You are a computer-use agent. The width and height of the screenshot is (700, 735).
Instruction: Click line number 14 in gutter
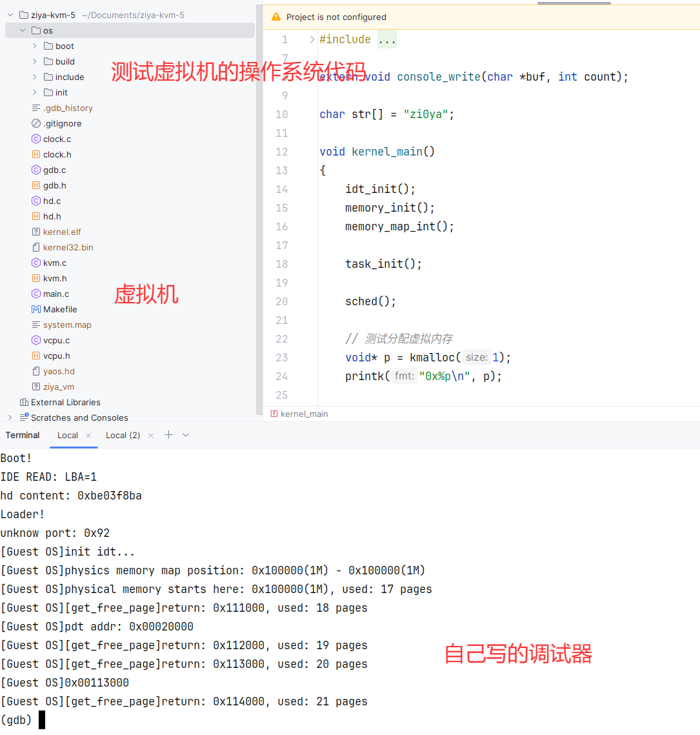281,189
